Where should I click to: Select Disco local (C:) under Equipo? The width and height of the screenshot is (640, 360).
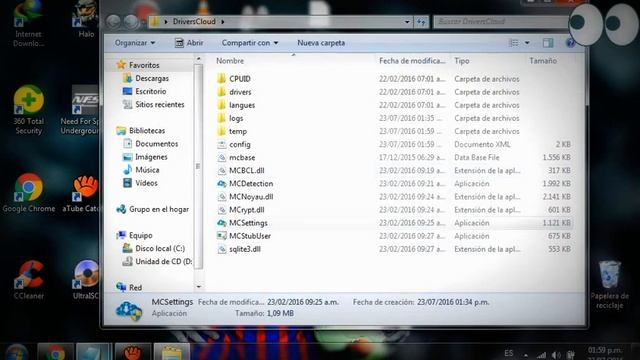click(154, 248)
